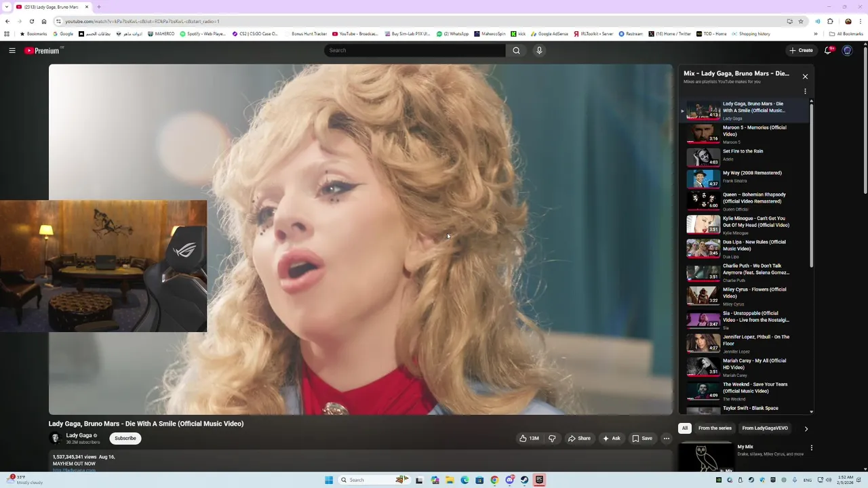Open ladygaga.com link in description

pyautogui.click(x=74, y=470)
